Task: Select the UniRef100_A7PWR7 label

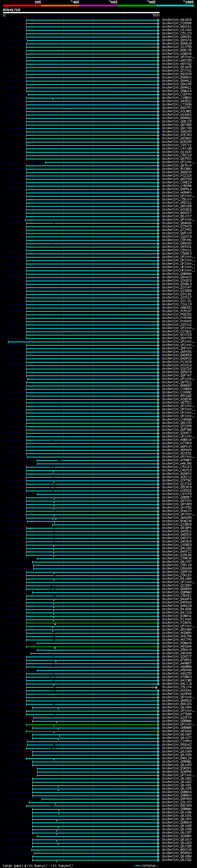Action: 177,460
